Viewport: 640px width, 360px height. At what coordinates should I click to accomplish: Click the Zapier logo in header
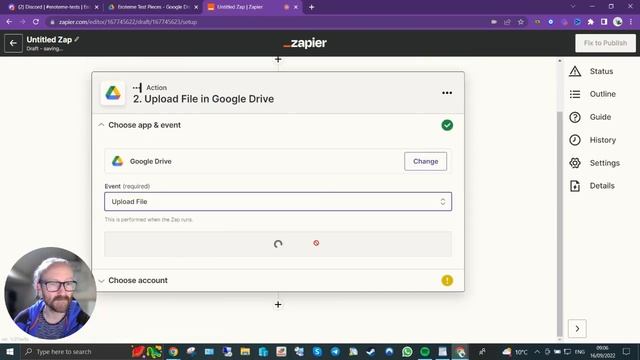point(305,43)
